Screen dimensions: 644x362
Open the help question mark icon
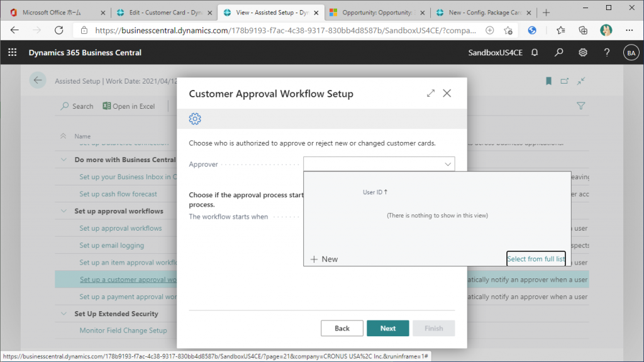(606, 53)
